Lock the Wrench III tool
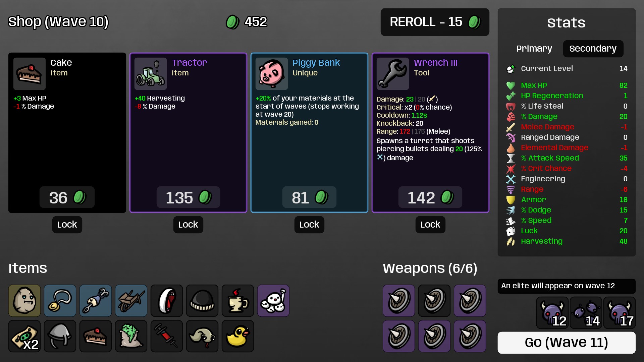The width and height of the screenshot is (644, 362). [x=430, y=225]
